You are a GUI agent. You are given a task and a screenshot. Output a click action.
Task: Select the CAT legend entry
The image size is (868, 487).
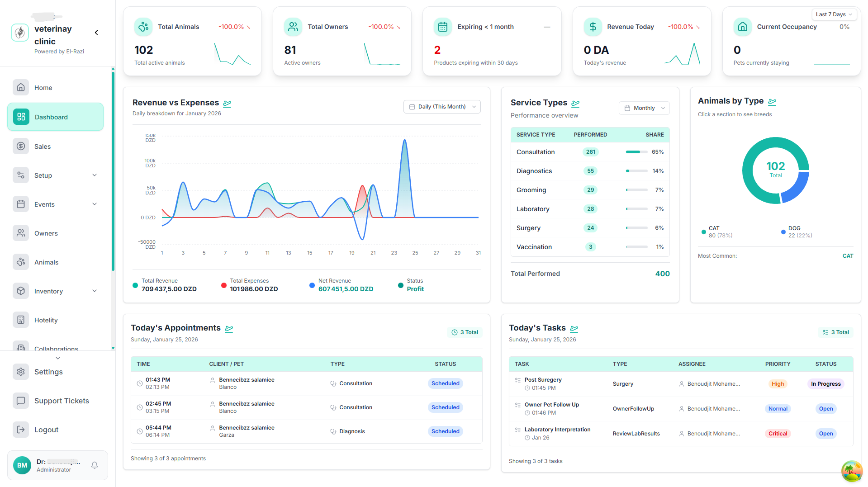[x=717, y=232]
